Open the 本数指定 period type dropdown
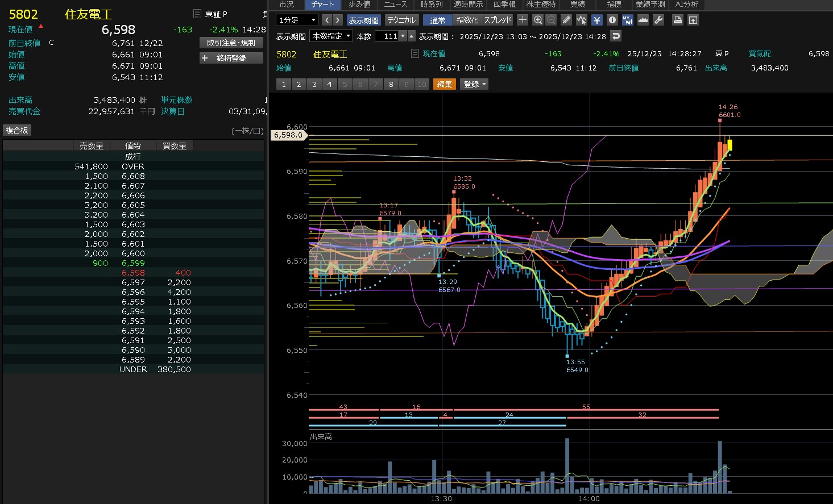The image size is (833, 504). click(x=331, y=36)
